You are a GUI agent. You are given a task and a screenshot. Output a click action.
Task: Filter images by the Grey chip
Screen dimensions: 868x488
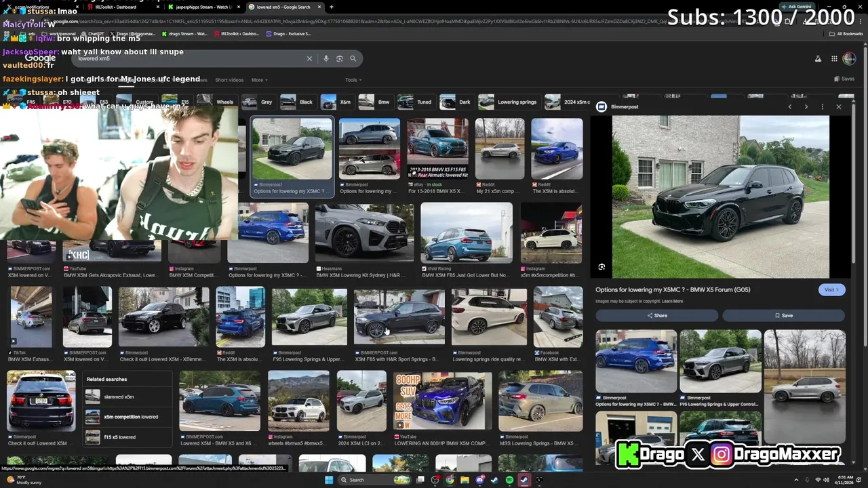258,102
